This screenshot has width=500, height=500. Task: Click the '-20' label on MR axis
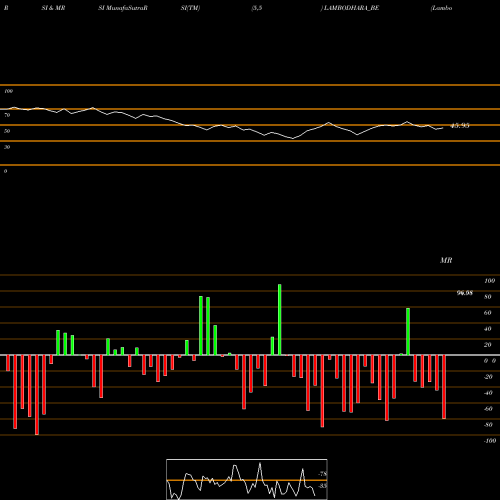pyautogui.click(x=488, y=377)
